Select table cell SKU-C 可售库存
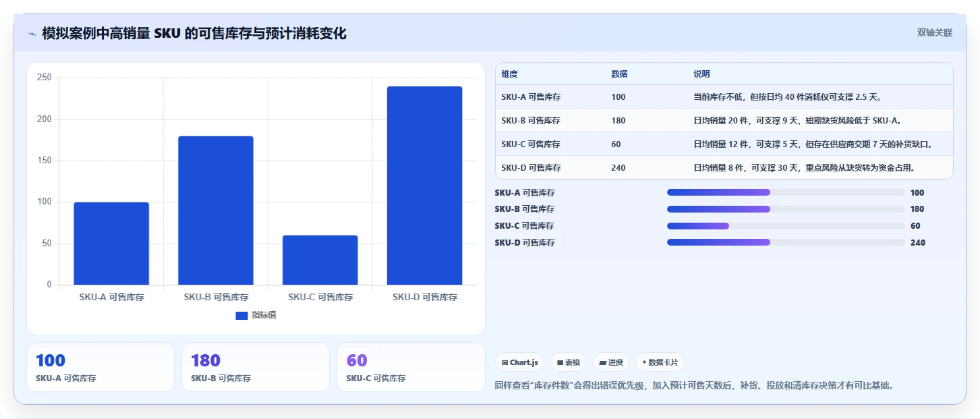980x419 pixels. pyautogui.click(x=531, y=144)
